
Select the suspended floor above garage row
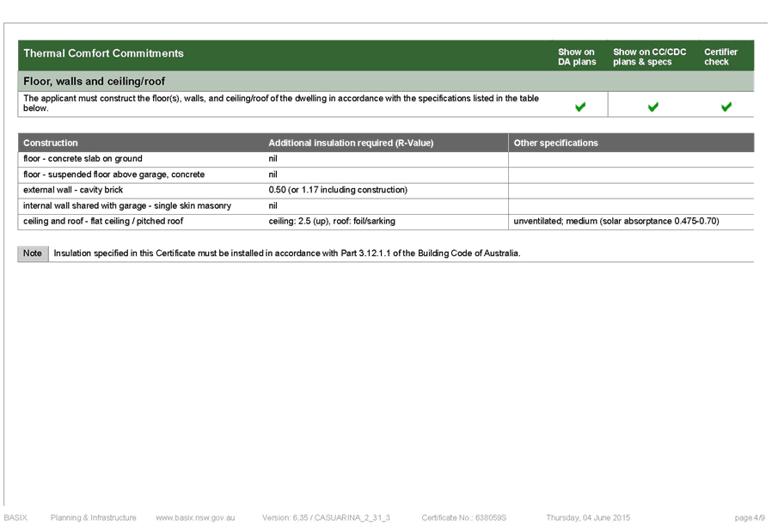385,174
